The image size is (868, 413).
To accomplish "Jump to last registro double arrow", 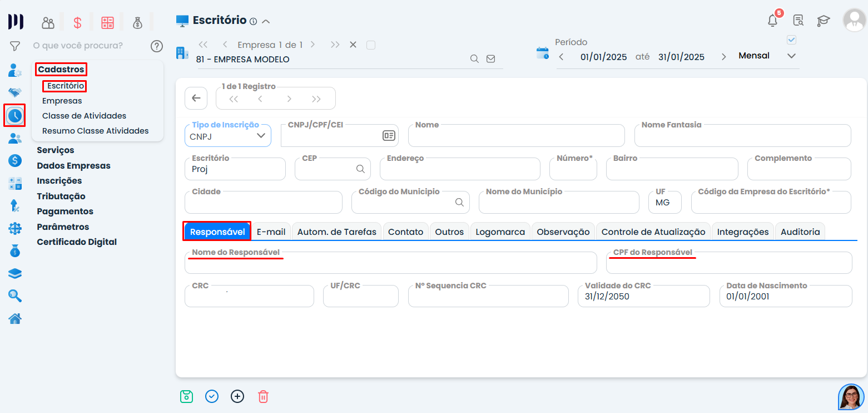I will (316, 99).
